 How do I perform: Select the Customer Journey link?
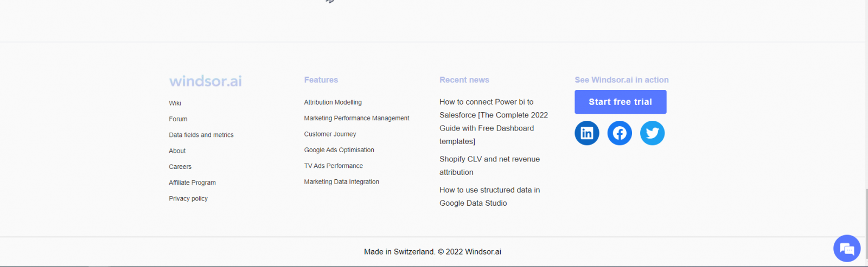(x=330, y=134)
